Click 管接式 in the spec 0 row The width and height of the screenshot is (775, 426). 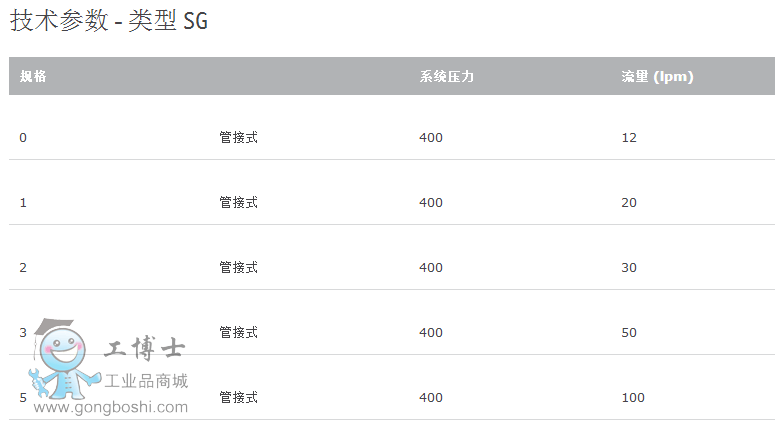coord(238,138)
